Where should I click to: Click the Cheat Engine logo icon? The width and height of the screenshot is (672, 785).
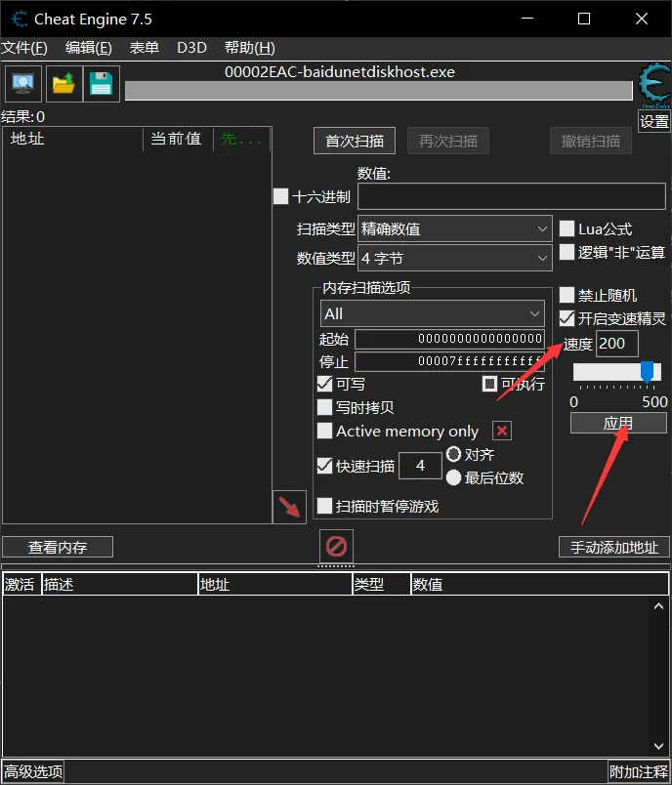point(653,86)
